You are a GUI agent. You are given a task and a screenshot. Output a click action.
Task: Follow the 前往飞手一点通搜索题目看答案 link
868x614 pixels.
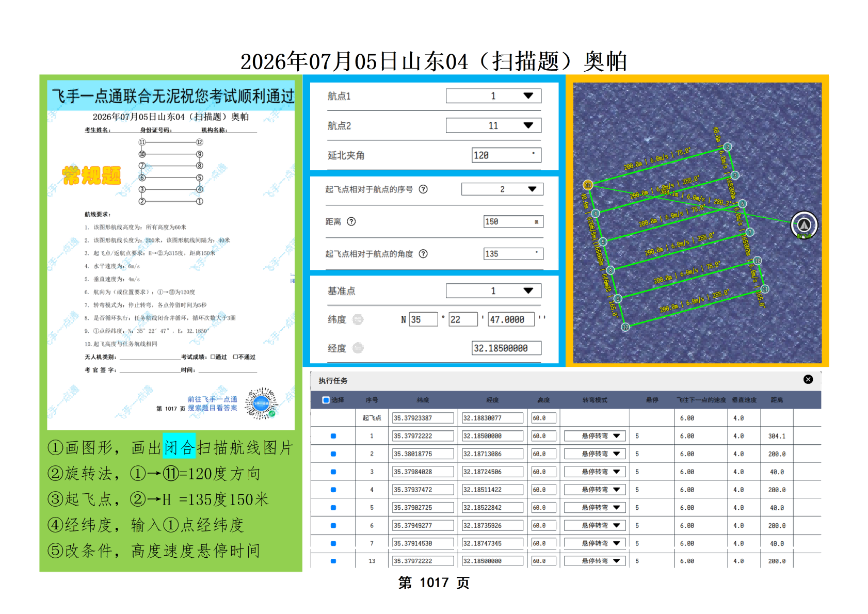click(x=213, y=403)
